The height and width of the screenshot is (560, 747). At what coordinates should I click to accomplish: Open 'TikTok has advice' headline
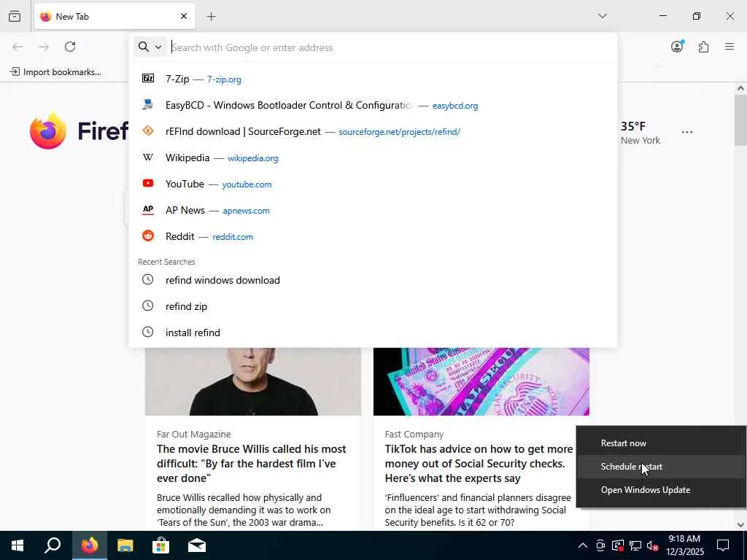[479, 463]
